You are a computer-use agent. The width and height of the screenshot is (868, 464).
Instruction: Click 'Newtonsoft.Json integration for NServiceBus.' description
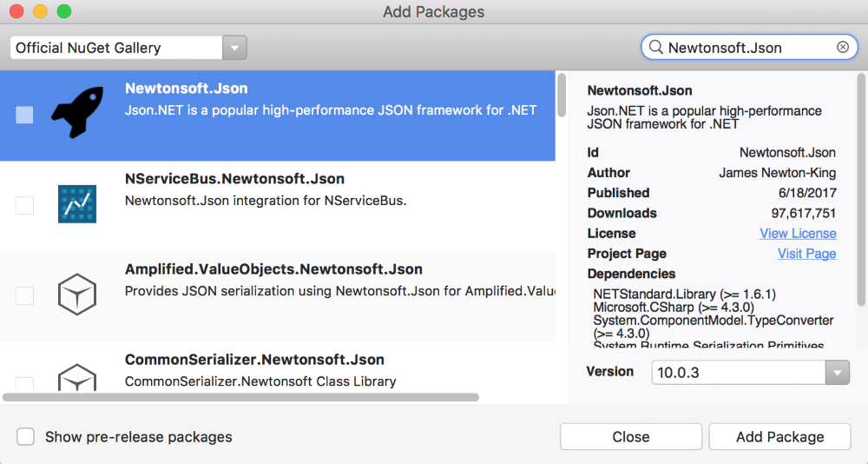coord(266,200)
